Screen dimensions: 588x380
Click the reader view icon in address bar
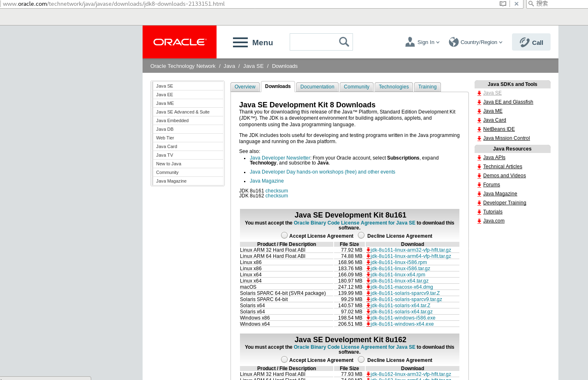[503, 4]
